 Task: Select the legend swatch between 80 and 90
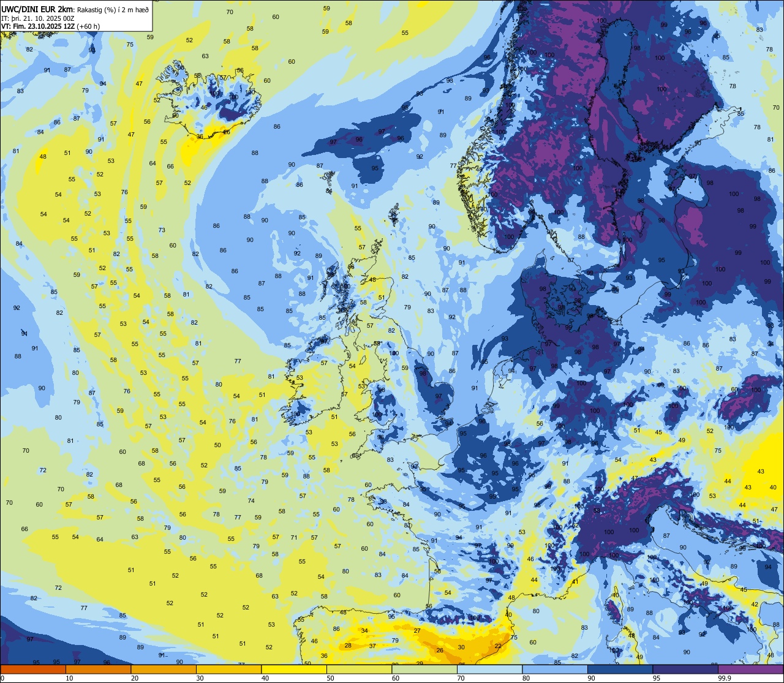(555, 670)
